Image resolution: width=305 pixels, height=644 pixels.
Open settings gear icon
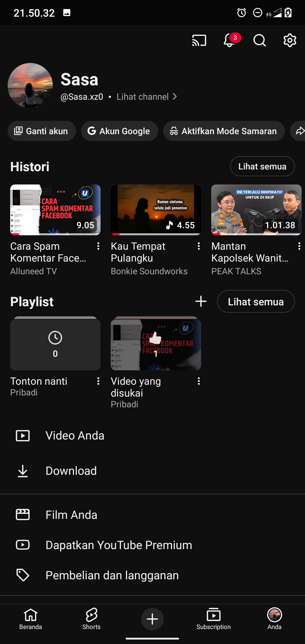tap(290, 40)
